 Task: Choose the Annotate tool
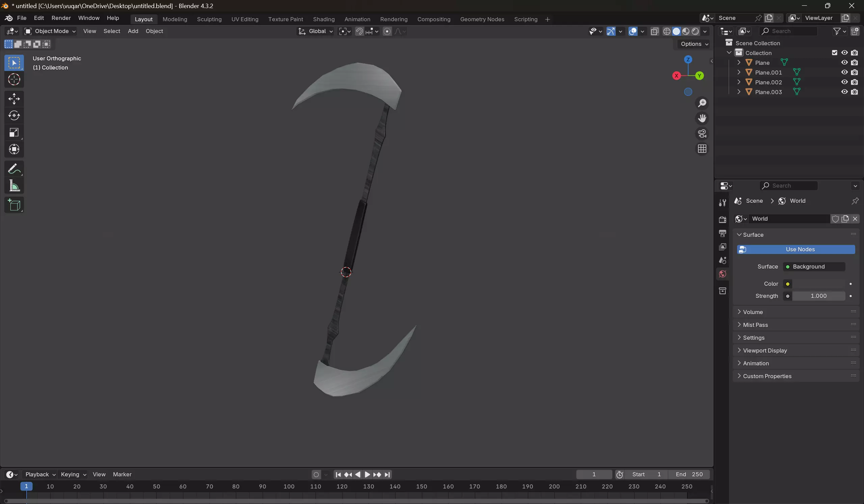(x=14, y=169)
